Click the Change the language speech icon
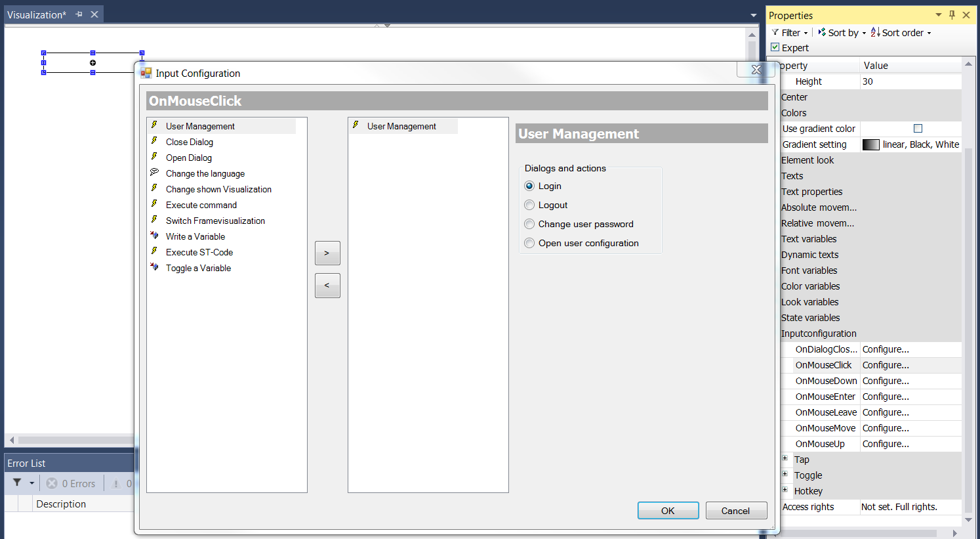980x539 pixels. pos(154,172)
